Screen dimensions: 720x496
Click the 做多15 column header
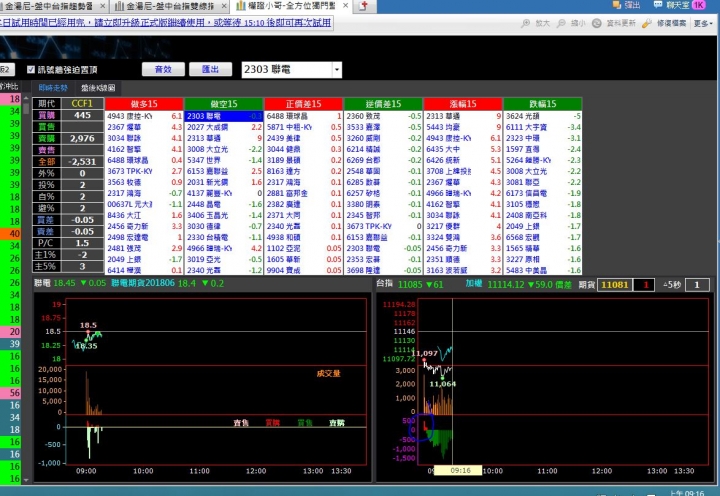144,104
